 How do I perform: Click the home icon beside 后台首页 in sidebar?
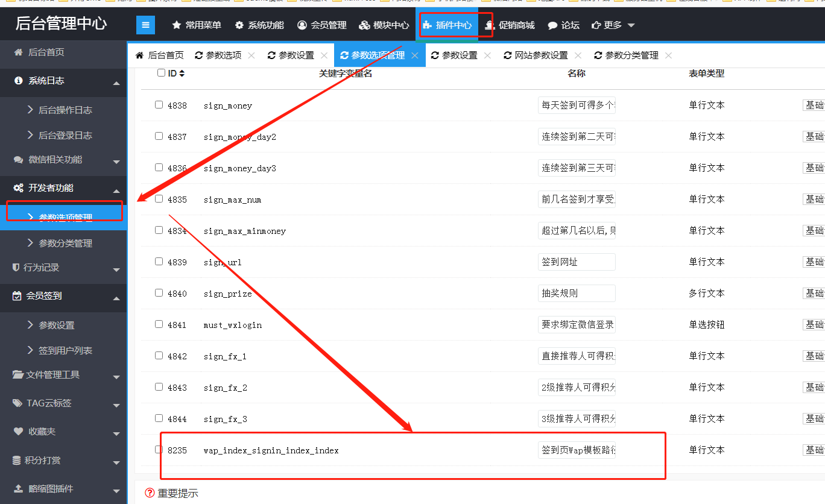tap(18, 52)
